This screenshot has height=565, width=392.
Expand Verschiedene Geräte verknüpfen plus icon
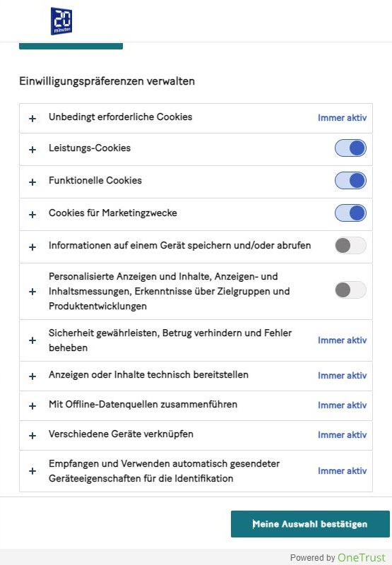32,435
